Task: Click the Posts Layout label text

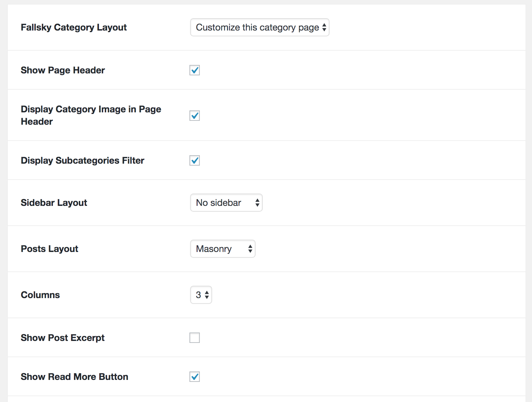Action: 49,249
